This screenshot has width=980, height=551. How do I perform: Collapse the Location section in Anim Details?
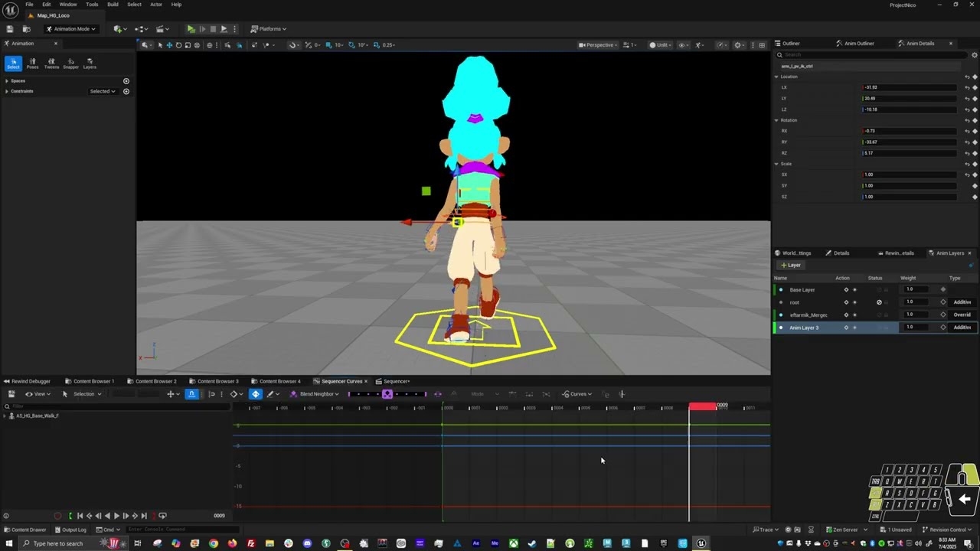776,77
